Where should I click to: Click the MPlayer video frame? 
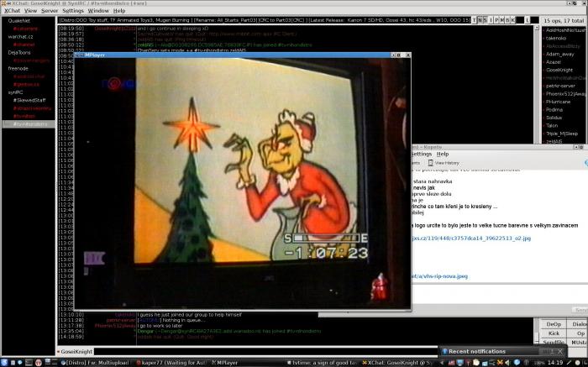click(x=242, y=183)
